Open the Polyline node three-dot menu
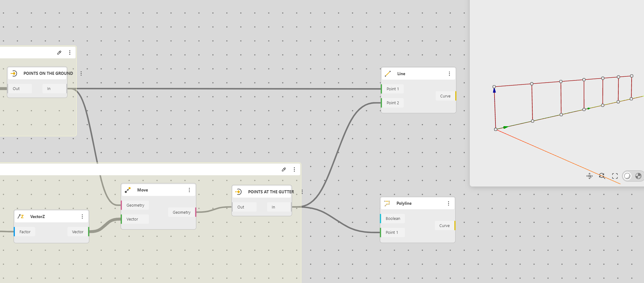 pos(448,203)
